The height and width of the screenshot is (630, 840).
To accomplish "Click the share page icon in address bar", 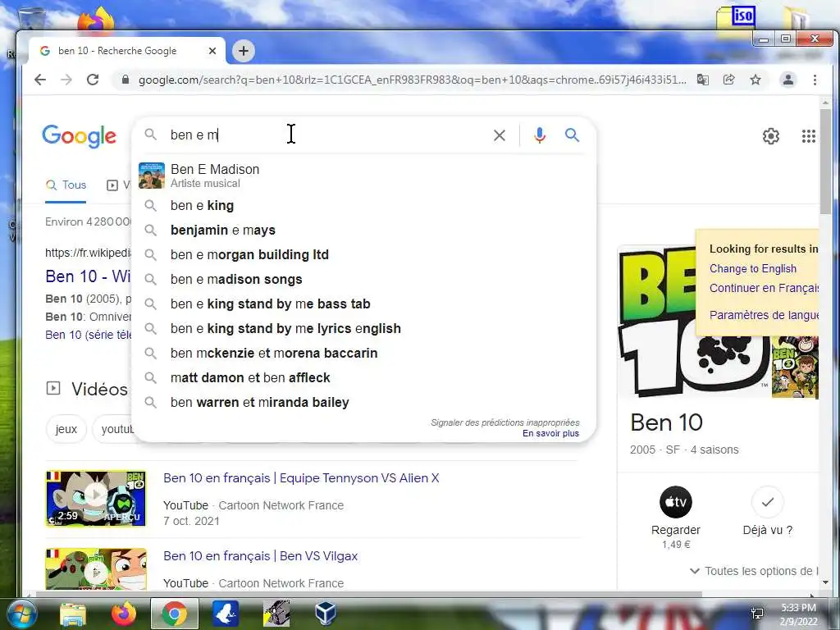I will [728, 80].
